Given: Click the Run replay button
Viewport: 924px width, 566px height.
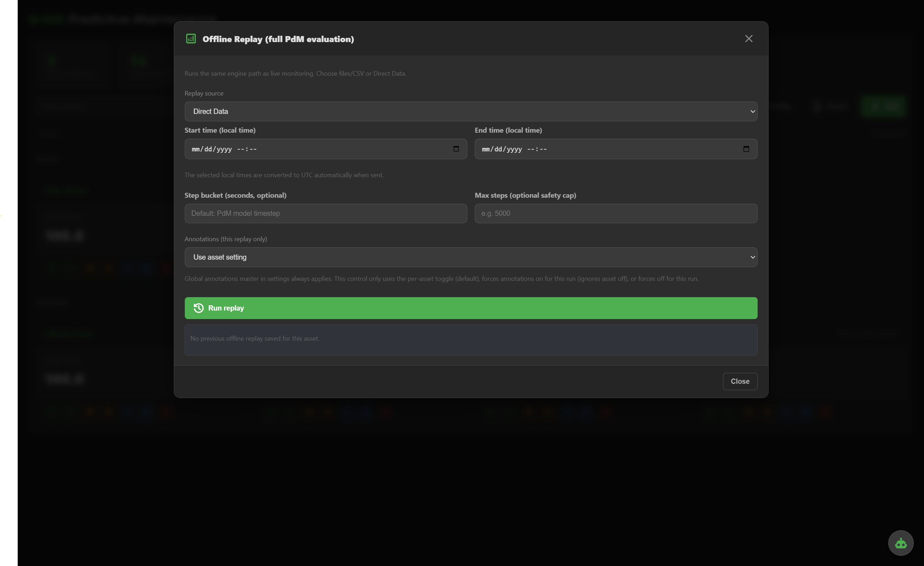Looking at the screenshot, I should pyautogui.click(x=470, y=308).
